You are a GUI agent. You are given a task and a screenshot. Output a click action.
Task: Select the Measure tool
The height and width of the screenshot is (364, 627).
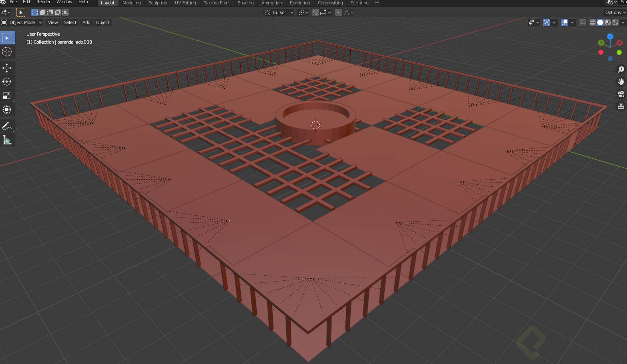(7, 140)
